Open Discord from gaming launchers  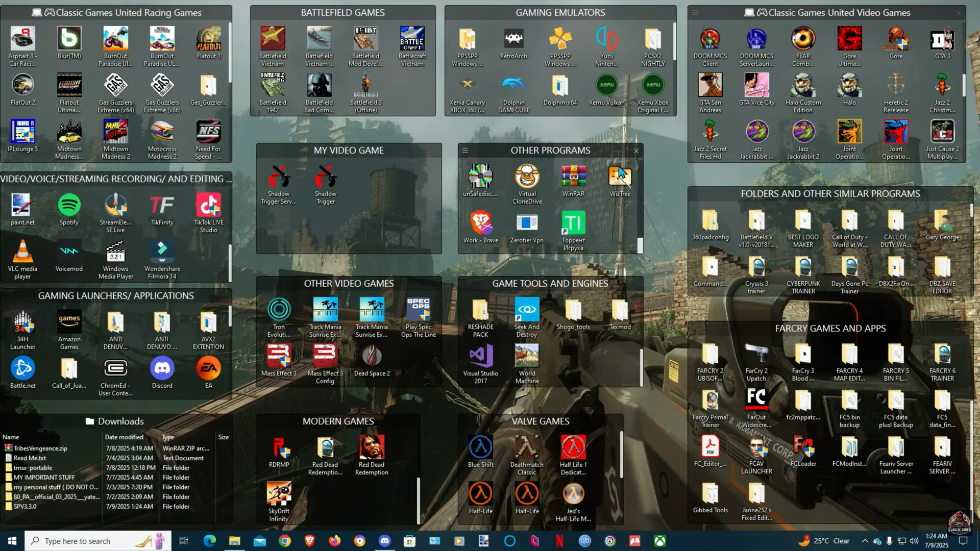162,369
